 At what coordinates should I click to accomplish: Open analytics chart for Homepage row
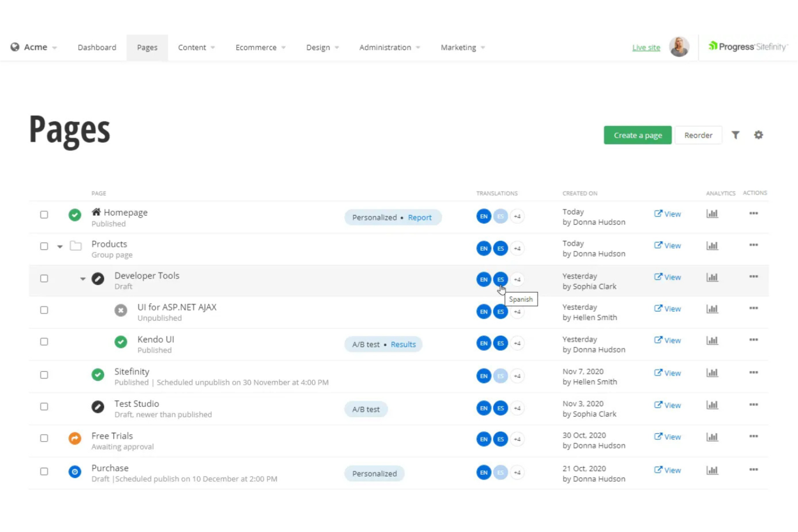pyautogui.click(x=712, y=214)
